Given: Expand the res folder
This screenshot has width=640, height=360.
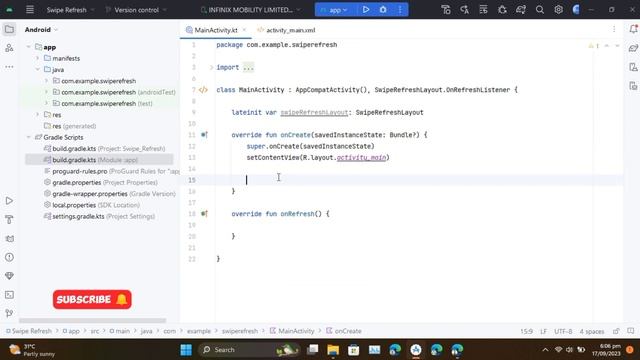Looking at the screenshot, I should [38, 115].
